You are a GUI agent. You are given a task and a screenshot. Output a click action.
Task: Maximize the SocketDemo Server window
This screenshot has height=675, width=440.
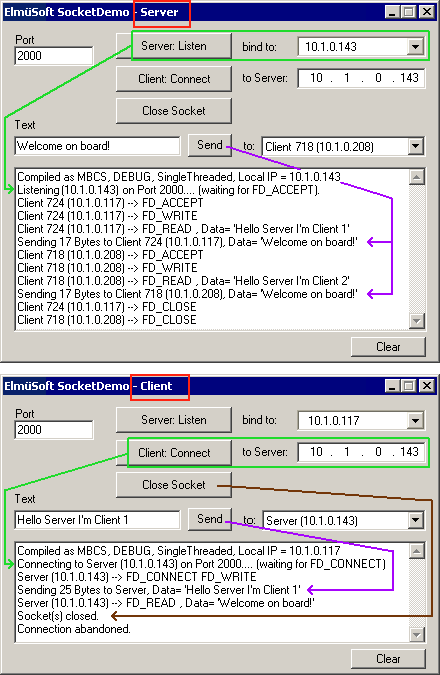click(x=409, y=12)
